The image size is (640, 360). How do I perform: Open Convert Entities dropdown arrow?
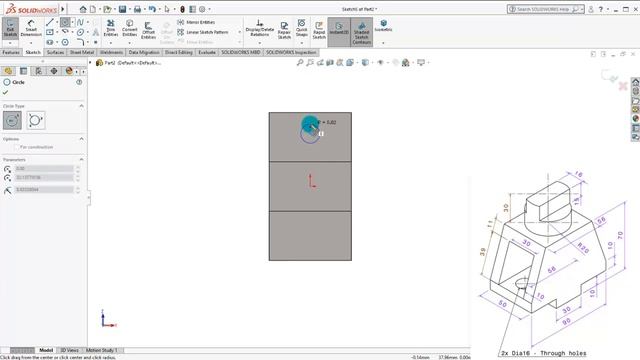point(129,43)
